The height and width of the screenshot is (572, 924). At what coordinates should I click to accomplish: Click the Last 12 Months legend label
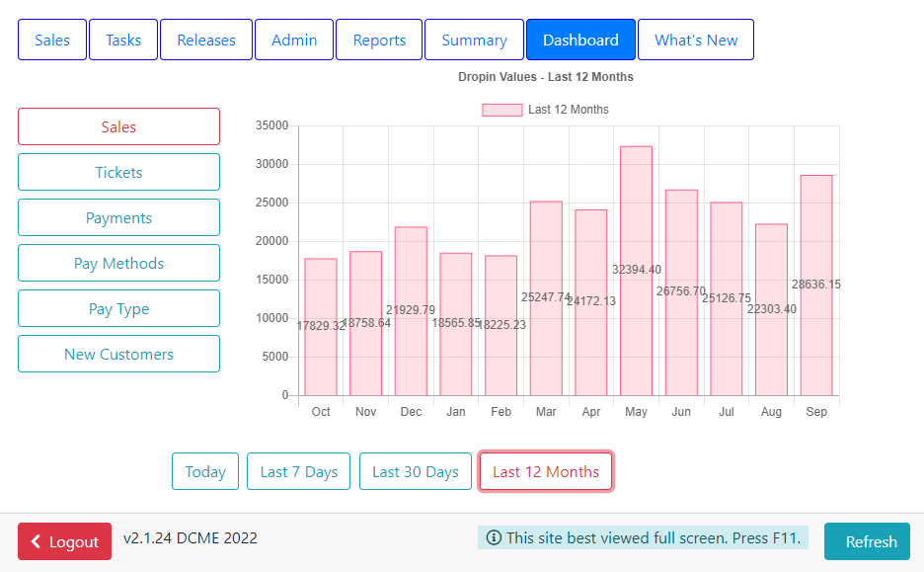[568, 110]
